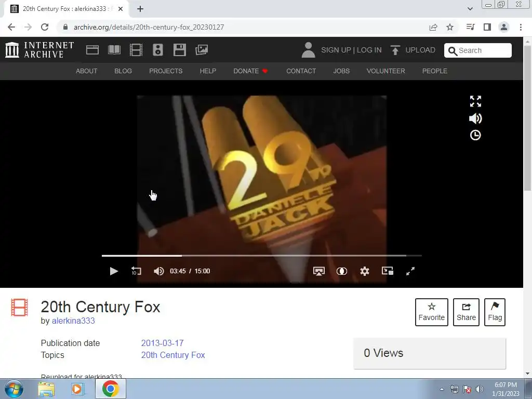Screen dimensions: 532x399
Task: Select the 20th Century Fox browser tab
Action: coord(66,9)
